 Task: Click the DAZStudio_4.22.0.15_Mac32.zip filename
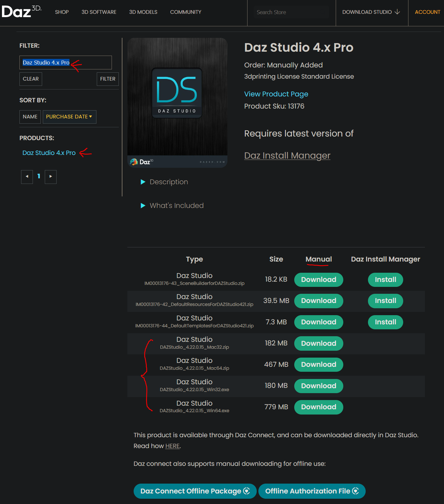click(195, 347)
